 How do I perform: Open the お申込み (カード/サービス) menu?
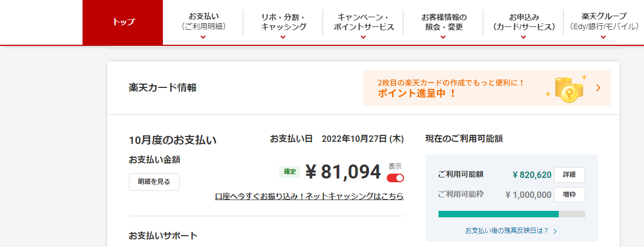pyautogui.click(x=523, y=22)
